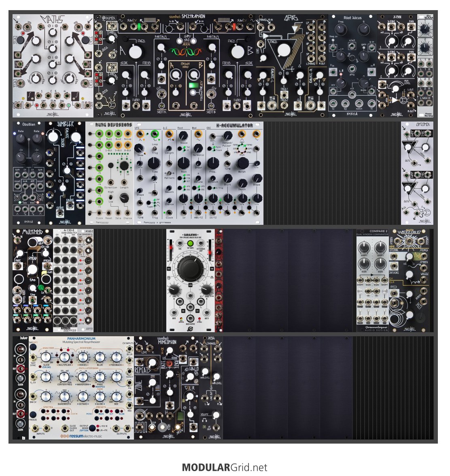
Task: Click the Rung Divisions Clock input jack
Action: (100, 213)
